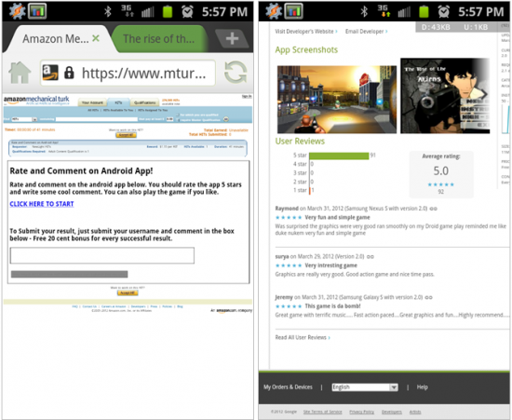Open Read All User Reviews link
This screenshot has width=512, height=420.
tap(303, 337)
